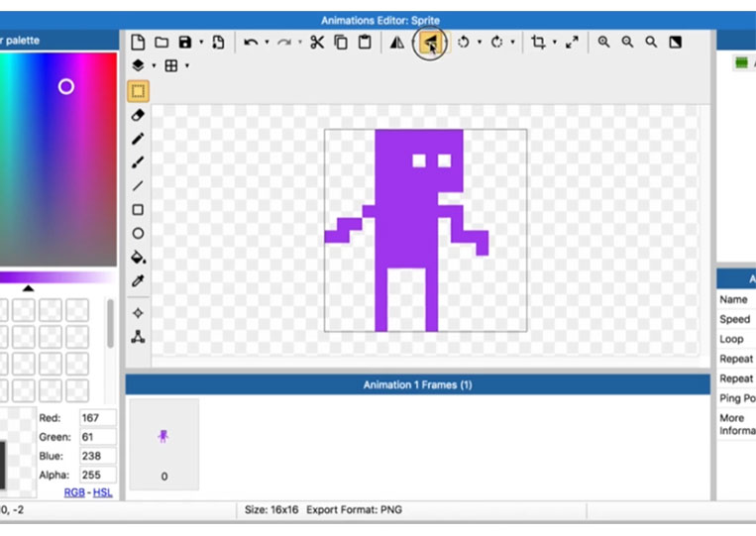Zoom out of the canvas
Viewport: 756px width, 536px height.
pos(627,42)
